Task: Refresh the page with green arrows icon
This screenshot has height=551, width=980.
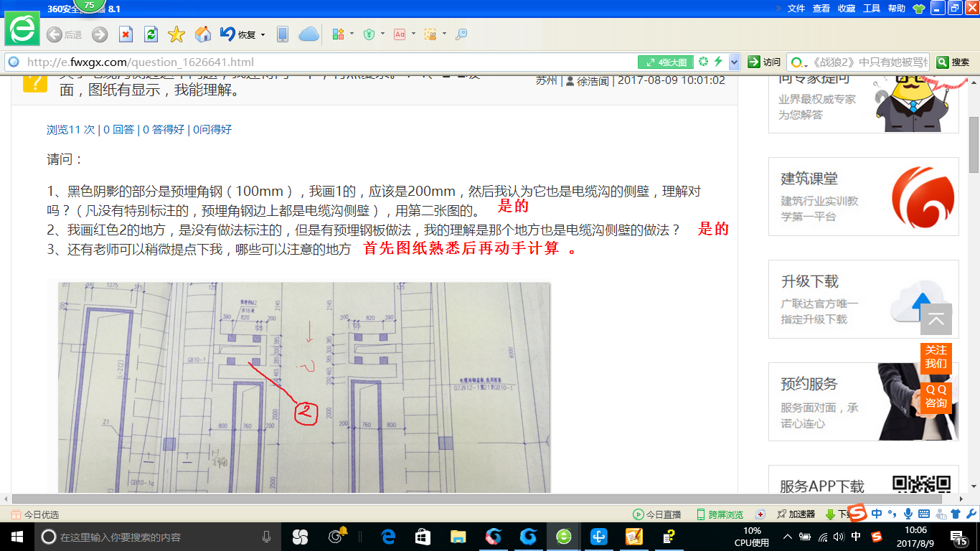Action: 151,34
